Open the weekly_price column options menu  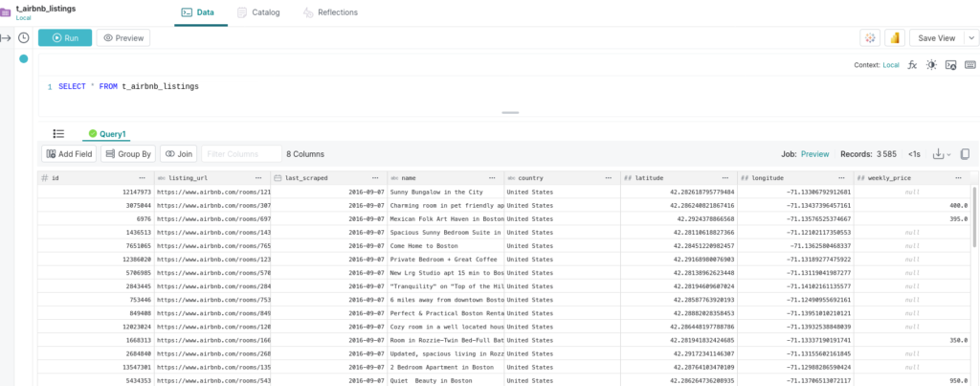click(957, 178)
